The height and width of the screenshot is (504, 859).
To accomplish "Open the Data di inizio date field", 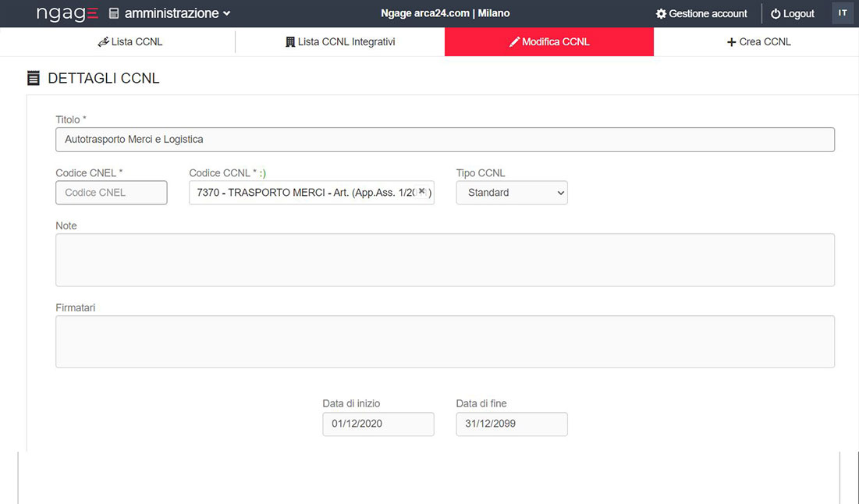I will pos(378,424).
